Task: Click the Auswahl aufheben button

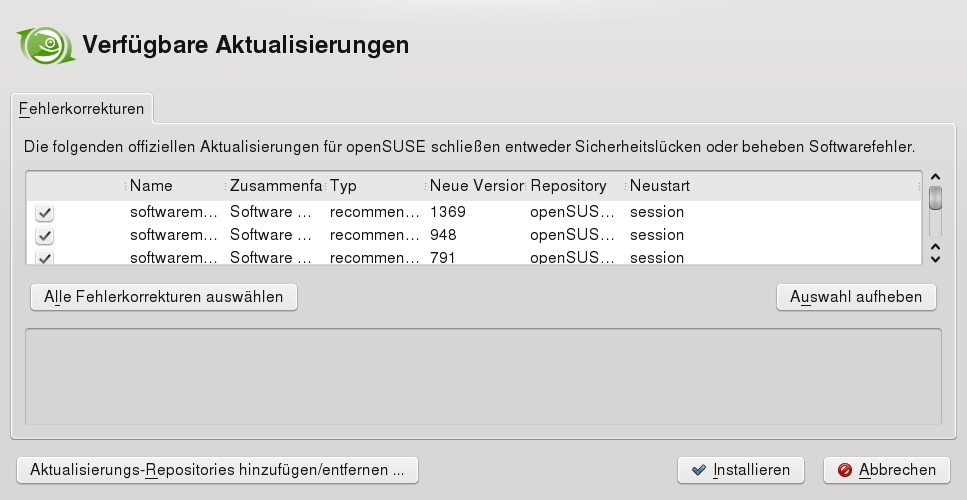Action: coord(856,297)
